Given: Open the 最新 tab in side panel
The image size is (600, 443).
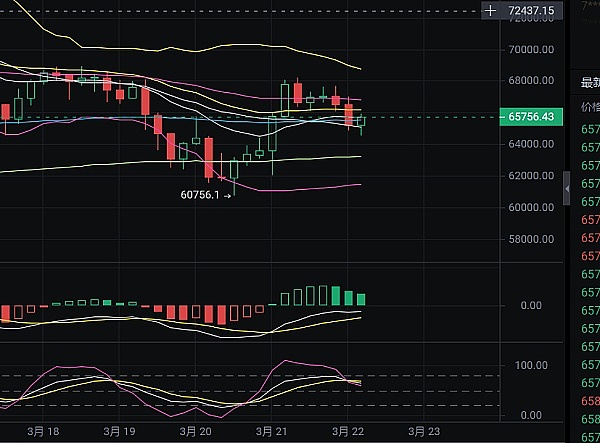Looking at the screenshot, I should point(589,82).
